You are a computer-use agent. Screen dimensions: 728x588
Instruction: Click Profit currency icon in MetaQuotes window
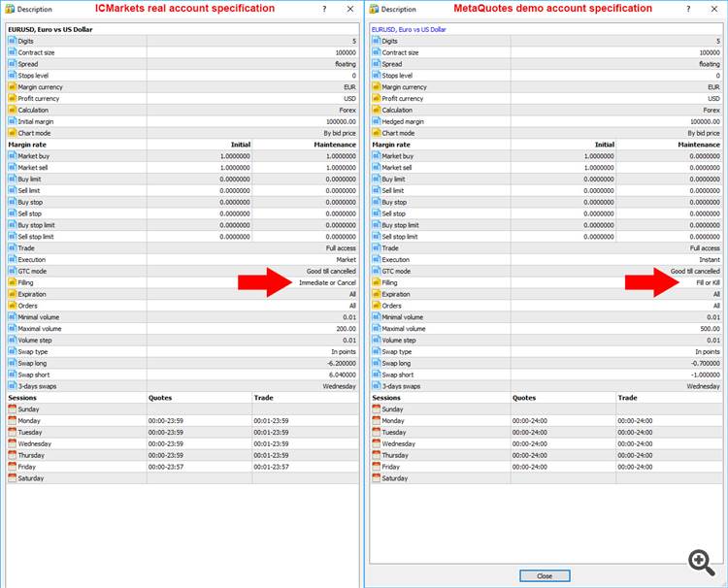coord(376,98)
